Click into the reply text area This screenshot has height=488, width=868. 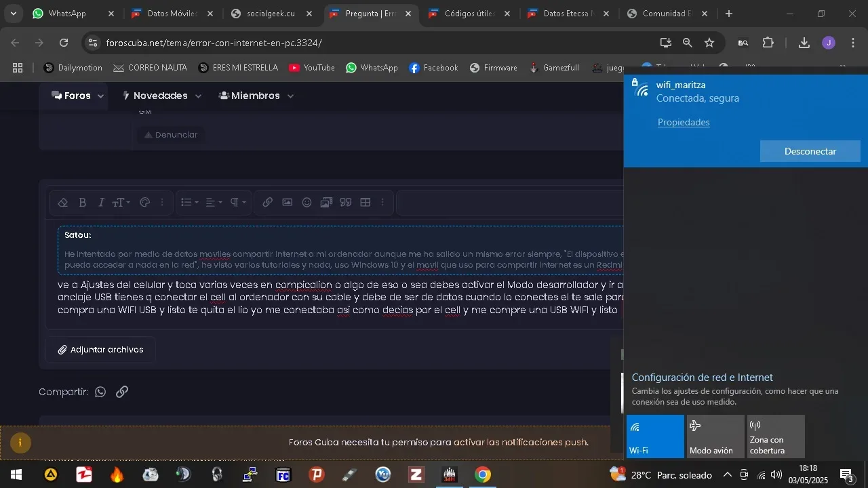pyautogui.click(x=339, y=298)
